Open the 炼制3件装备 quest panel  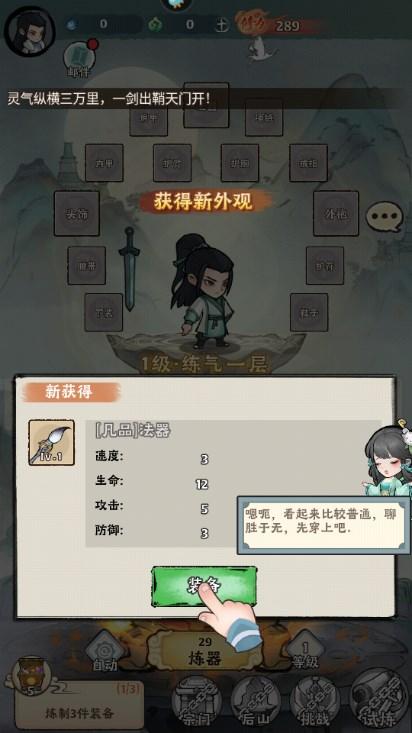[79, 706]
